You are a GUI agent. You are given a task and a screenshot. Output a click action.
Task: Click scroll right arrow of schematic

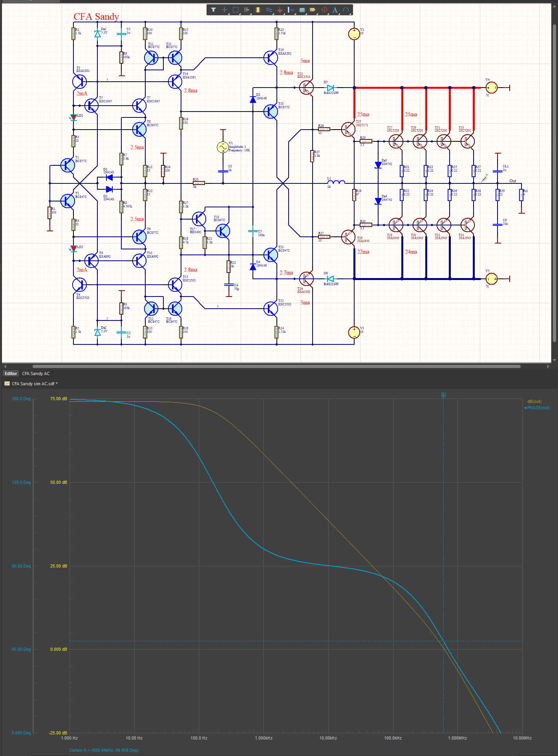point(548,366)
